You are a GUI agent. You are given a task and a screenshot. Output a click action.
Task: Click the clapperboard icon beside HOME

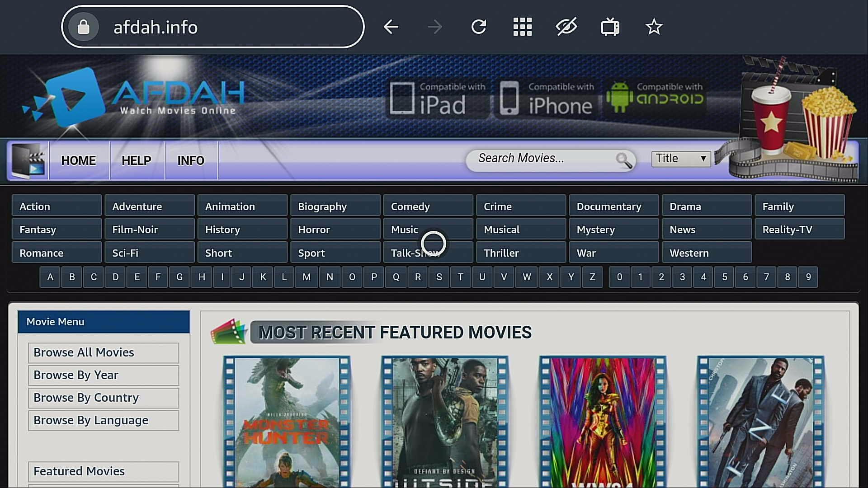[28, 160]
